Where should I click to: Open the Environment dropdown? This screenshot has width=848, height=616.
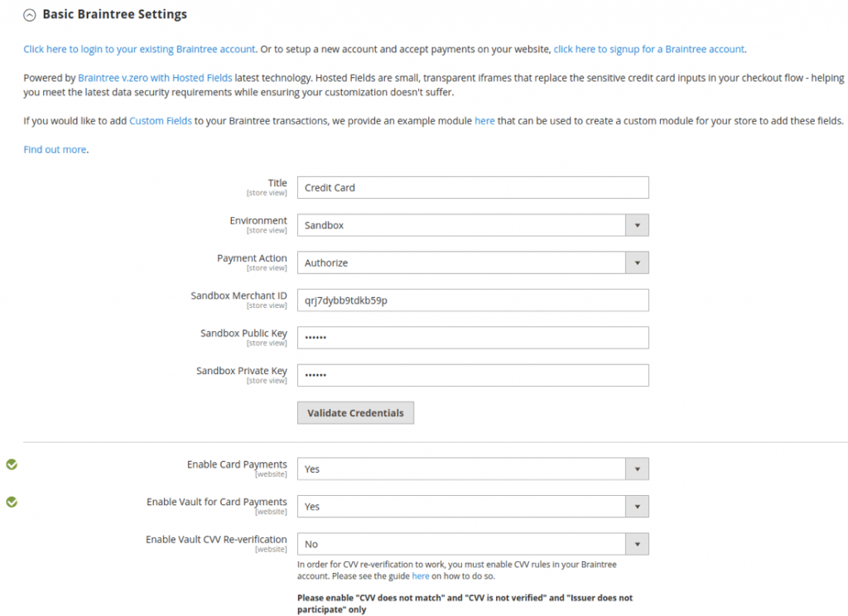tap(637, 224)
